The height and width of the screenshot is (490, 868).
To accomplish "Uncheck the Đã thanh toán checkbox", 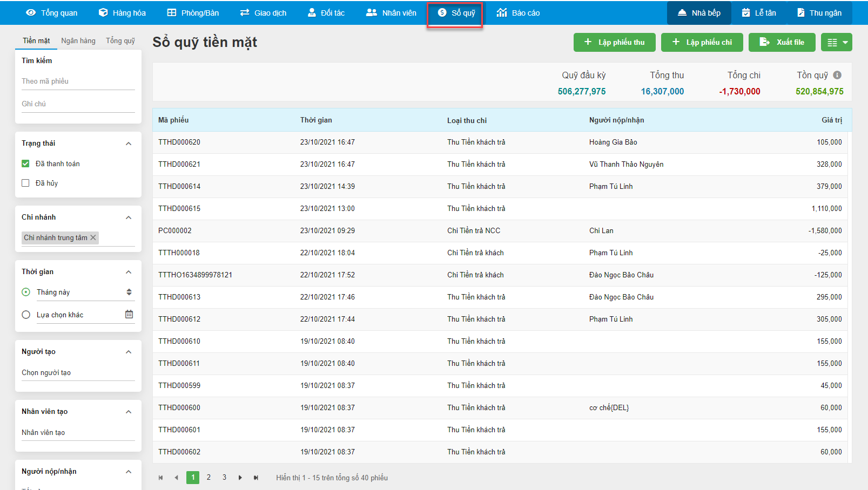I will pyautogui.click(x=25, y=164).
